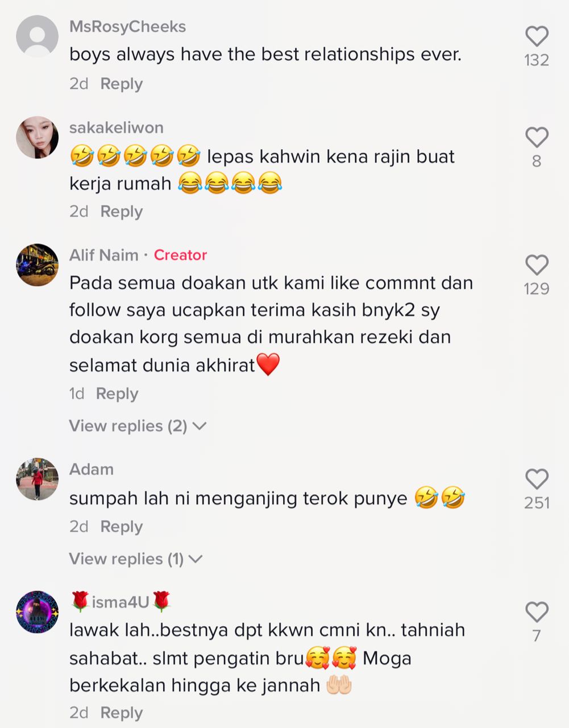Reply to Adam's comment
The height and width of the screenshot is (728, 569).
(x=121, y=527)
